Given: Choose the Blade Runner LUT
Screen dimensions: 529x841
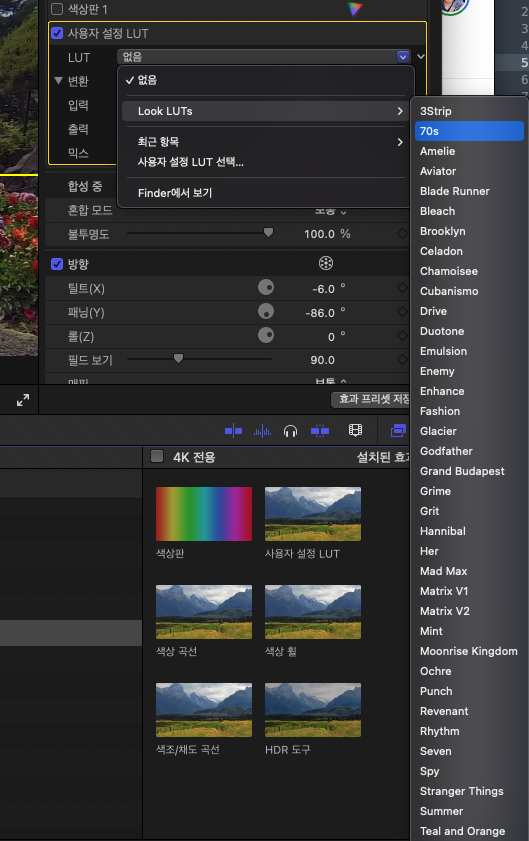Looking at the screenshot, I should click(469, 191).
